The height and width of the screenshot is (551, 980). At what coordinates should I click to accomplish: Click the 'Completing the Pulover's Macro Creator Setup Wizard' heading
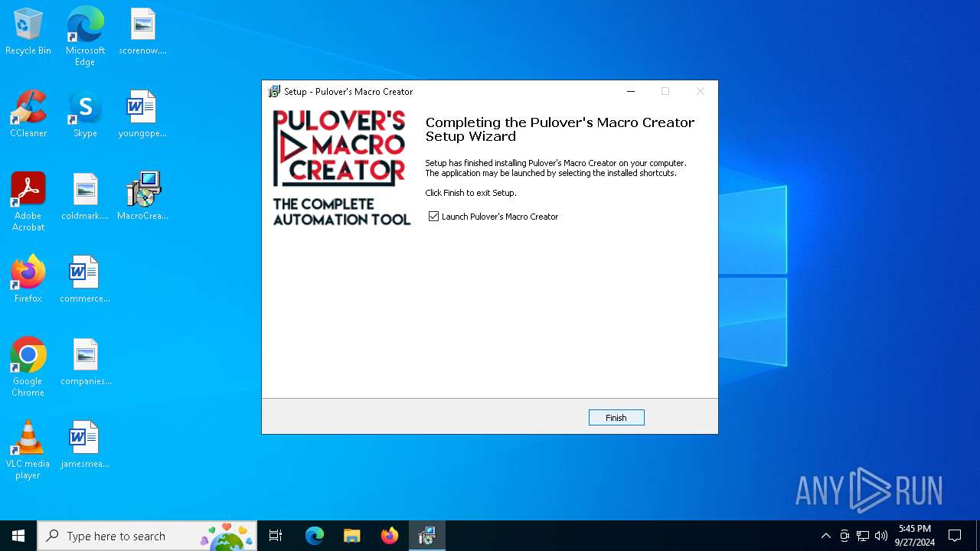(560, 129)
